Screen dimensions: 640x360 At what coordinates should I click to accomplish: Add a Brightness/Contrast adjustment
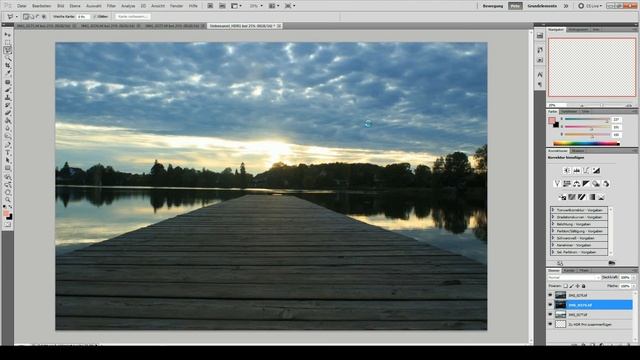tap(567, 171)
